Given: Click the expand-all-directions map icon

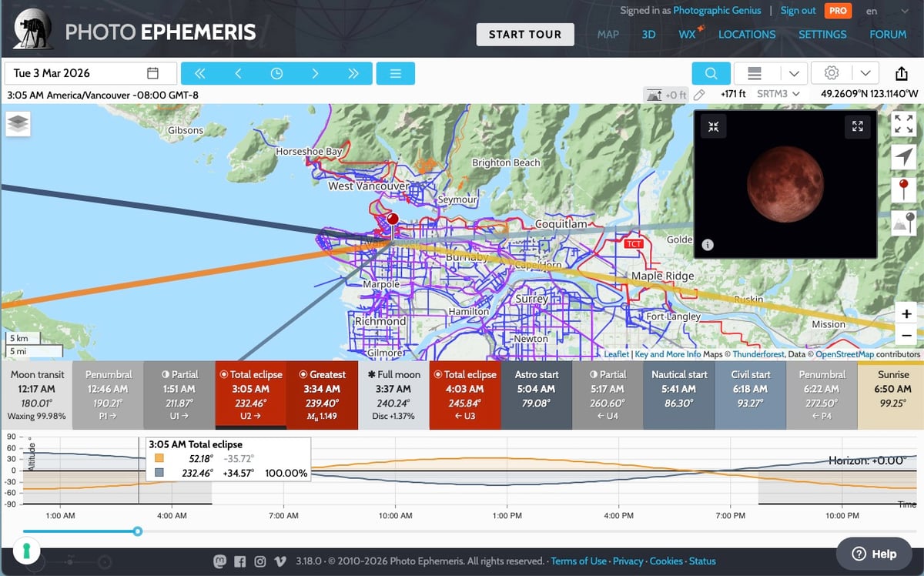Looking at the screenshot, I should [x=903, y=122].
